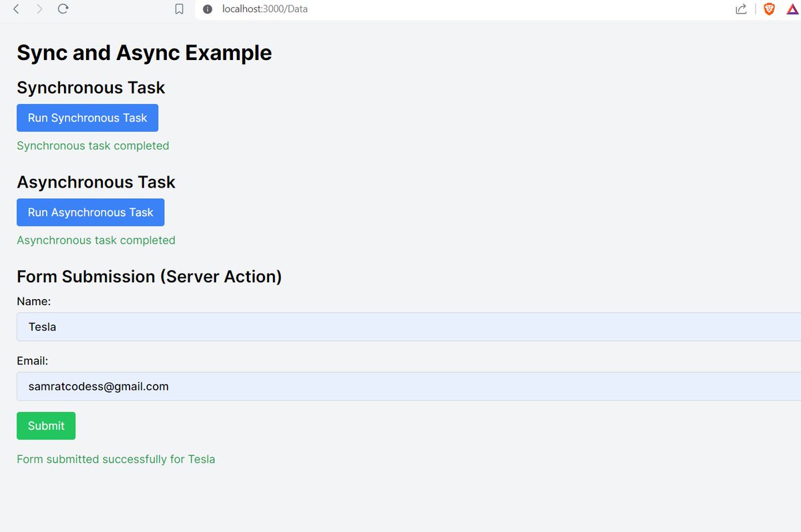Image resolution: width=801 pixels, height=532 pixels.
Task: Run the Asynchronous Task button
Action: (x=90, y=212)
